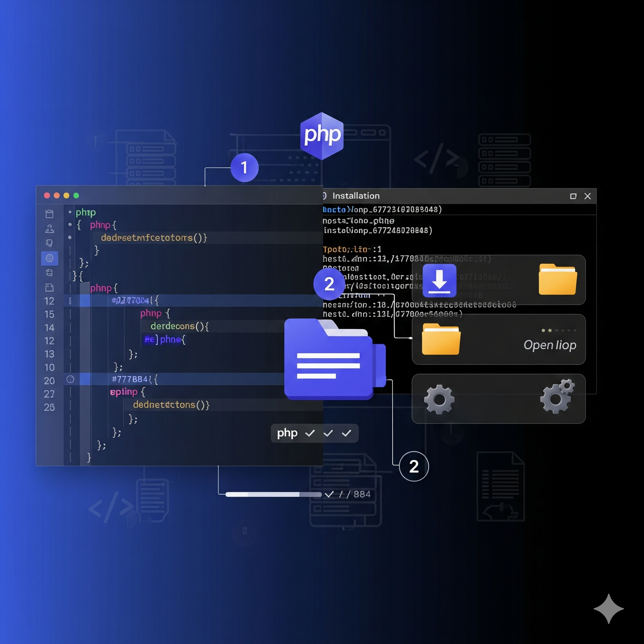Select the highlighted circular gauge sidebar icon
The width and height of the screenshot is (644, 644).
click(x=50, y=258)
